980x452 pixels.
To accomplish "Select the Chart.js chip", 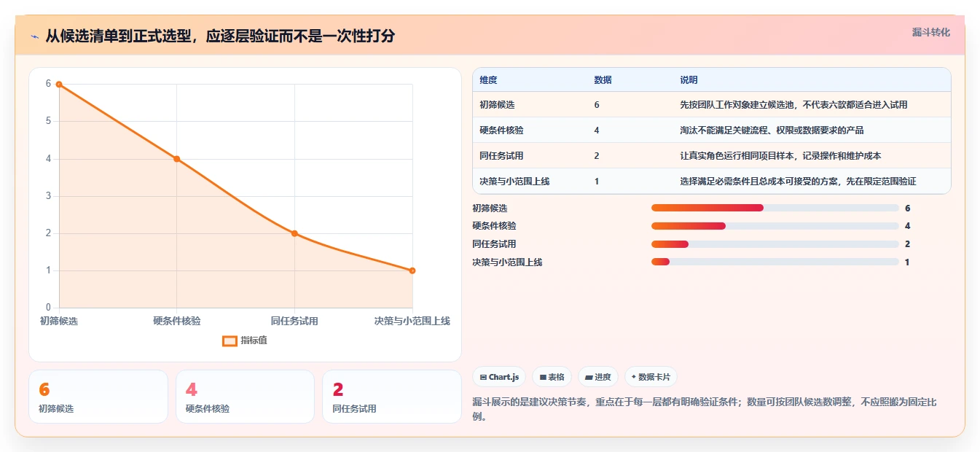I will (499, 377).
